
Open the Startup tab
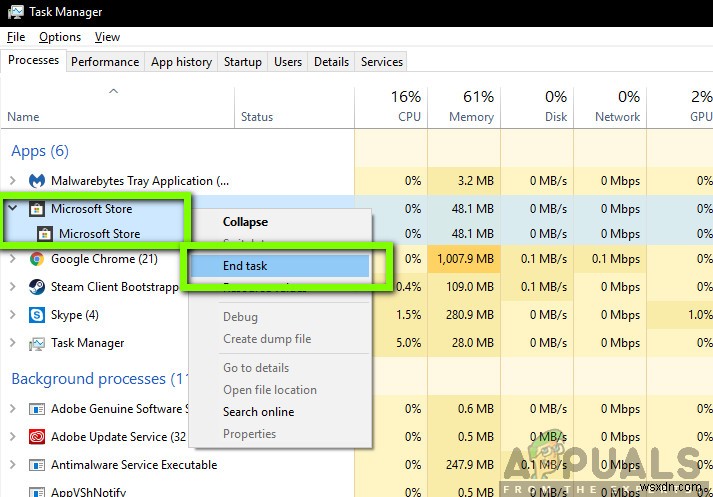coord(242,62)
